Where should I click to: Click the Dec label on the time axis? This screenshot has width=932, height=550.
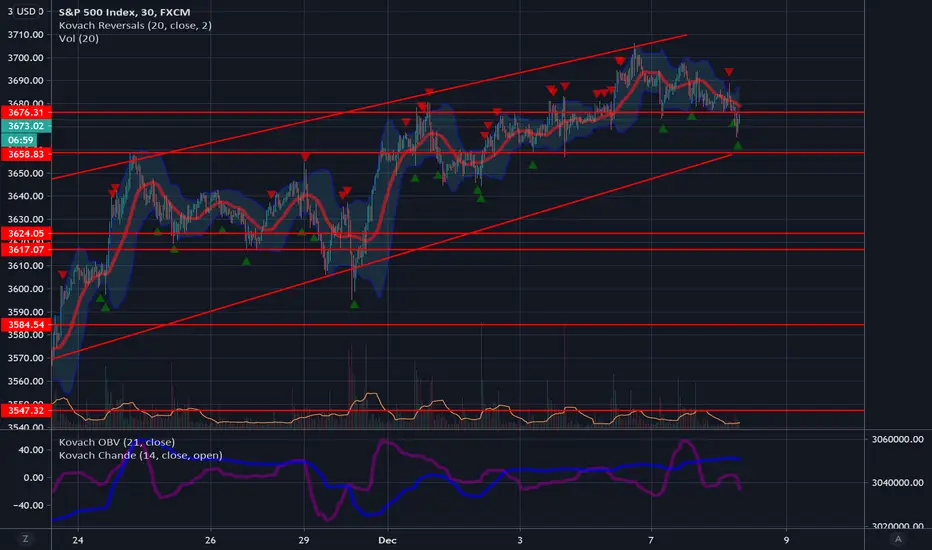(388, 540)
